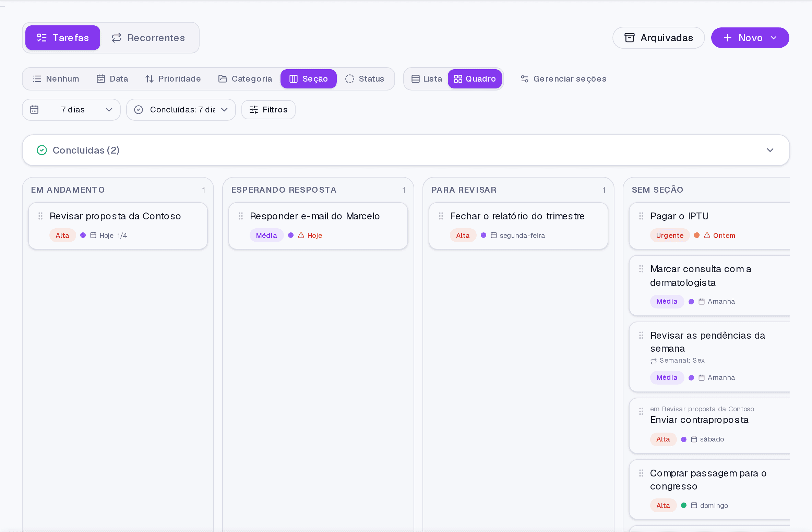Grab the drag handle of Comprar passagem para o congresso
This screenshot has height=532, width=812.
click(641, 473)
